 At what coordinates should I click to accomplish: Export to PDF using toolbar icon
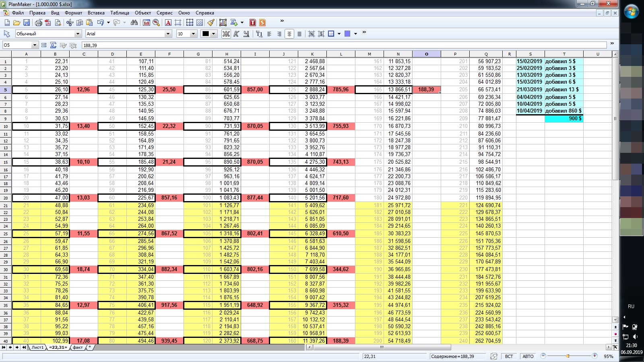pyautogui.click(x=48, y=23)
